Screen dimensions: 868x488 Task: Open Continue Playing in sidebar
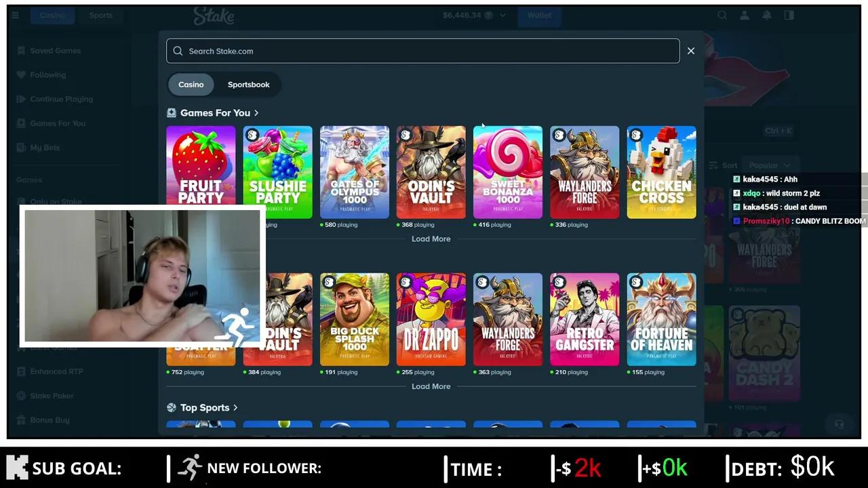(61, 99)
